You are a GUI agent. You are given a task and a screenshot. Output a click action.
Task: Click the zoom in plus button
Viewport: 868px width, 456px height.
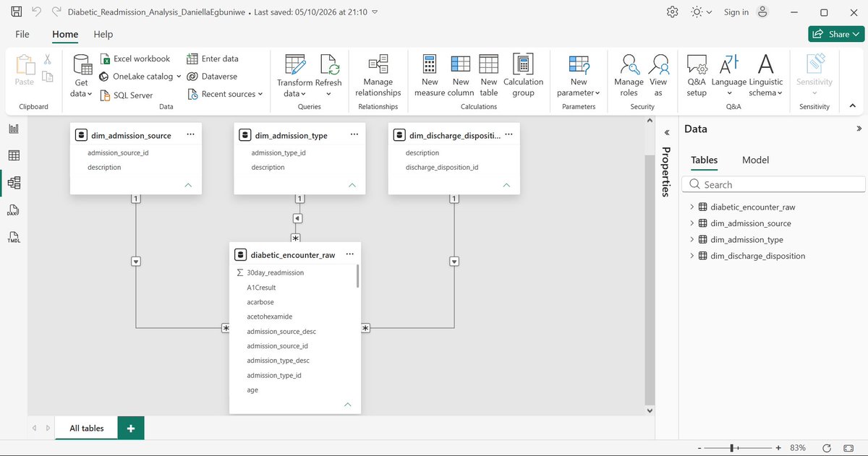click(x=778, y=448)
